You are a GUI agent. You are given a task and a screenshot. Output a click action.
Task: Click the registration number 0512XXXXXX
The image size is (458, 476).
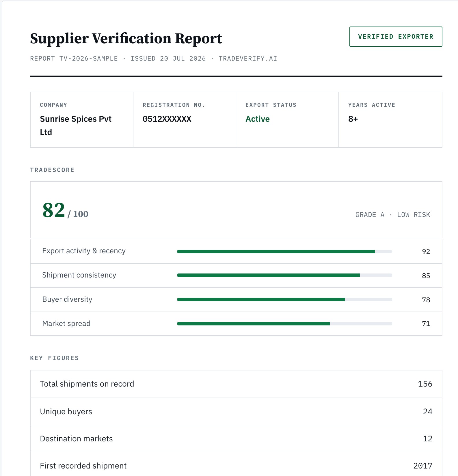[x=167, y=119]
